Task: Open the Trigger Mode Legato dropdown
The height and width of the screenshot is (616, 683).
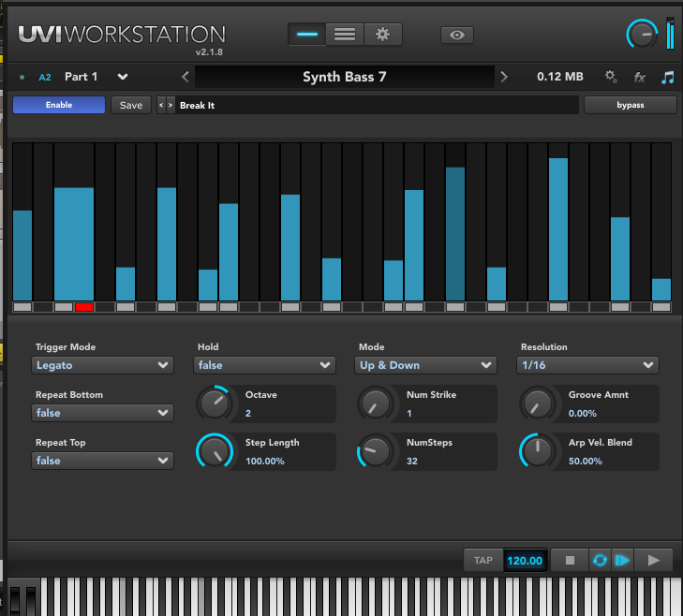Action: pyautogui.click(x=102, y=365)
